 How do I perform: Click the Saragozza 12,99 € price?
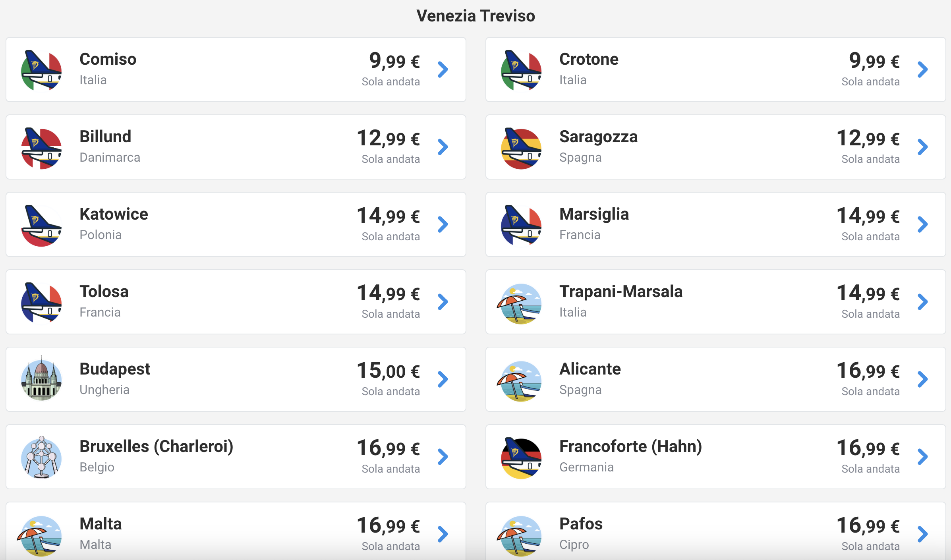tap(868, 138)
